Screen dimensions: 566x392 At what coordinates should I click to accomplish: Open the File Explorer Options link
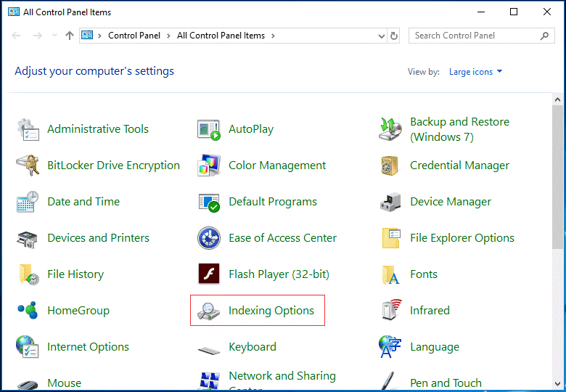click(x=462, y=238)
